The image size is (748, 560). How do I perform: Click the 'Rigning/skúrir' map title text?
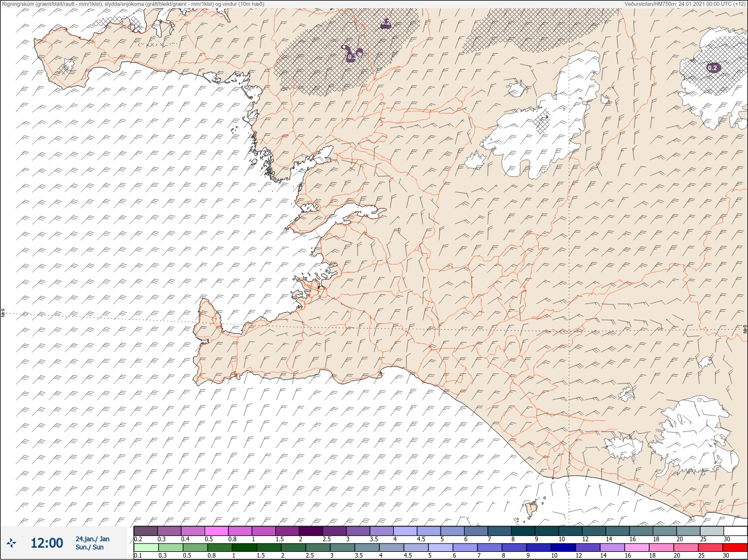click(132, 4)
